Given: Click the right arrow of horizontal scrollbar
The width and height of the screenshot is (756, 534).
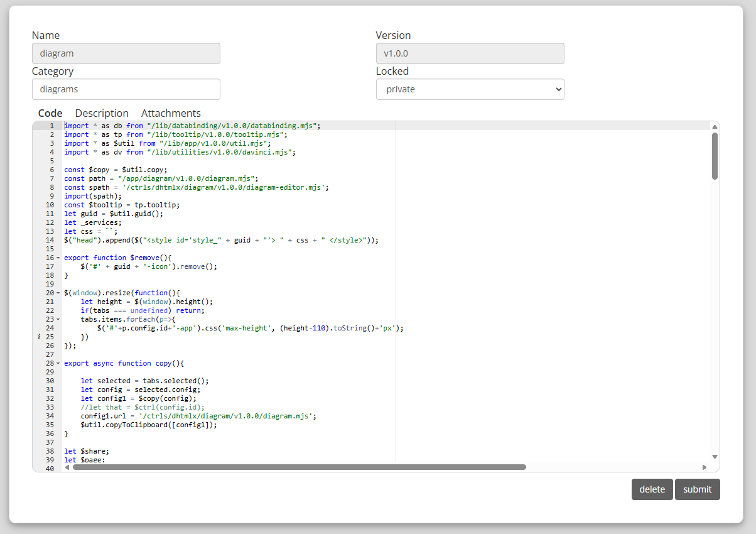Looking at the screenshot, I should click(x=705, y=467).
